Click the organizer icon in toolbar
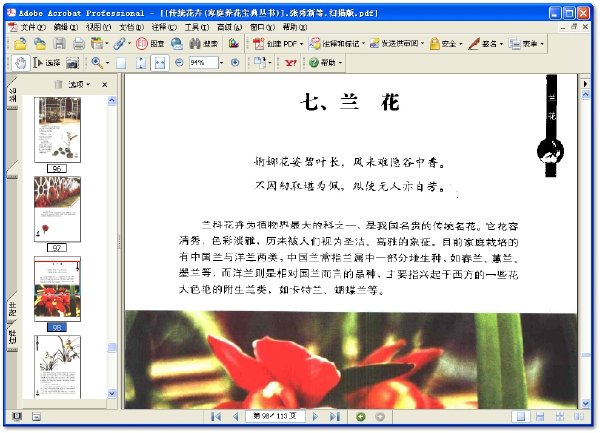600x433 pixels. coord(97,44)
